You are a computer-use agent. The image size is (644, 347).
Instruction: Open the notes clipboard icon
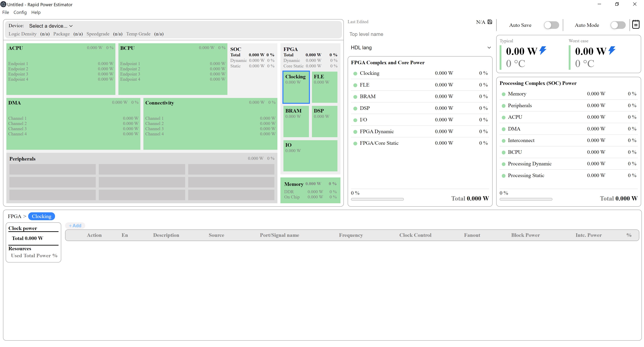point(635,24)
